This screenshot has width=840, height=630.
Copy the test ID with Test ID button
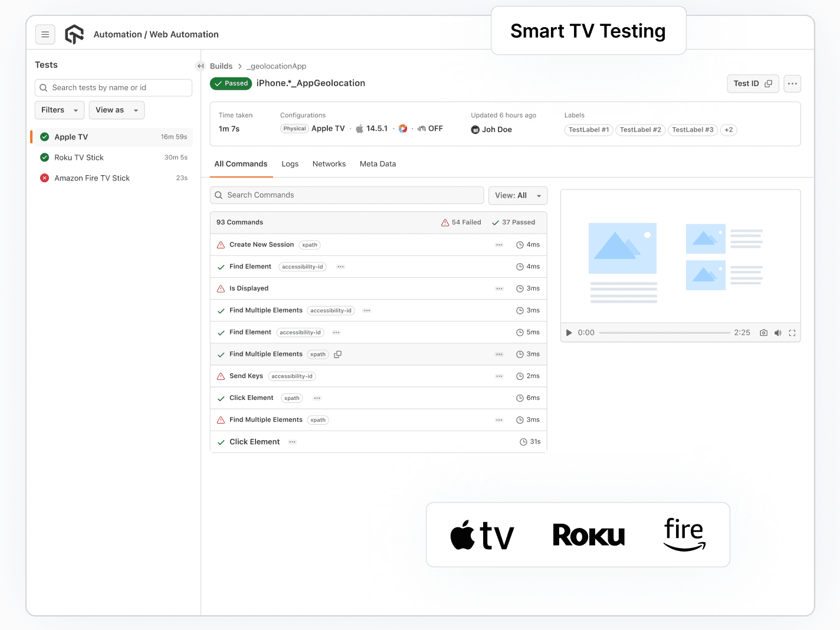(753, 84)
